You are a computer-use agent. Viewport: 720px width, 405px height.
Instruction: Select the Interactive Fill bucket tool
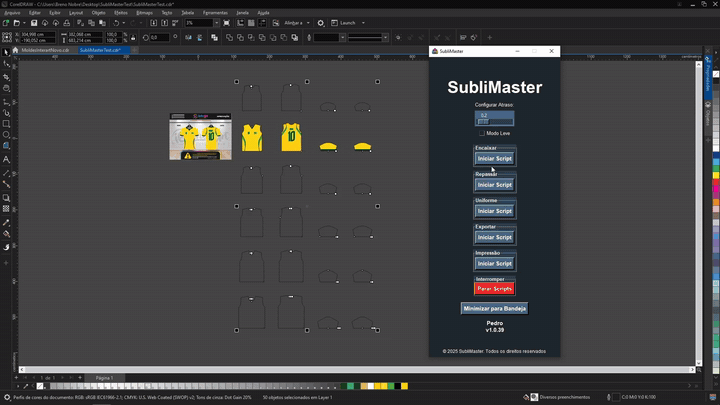(x=6, y=234)
